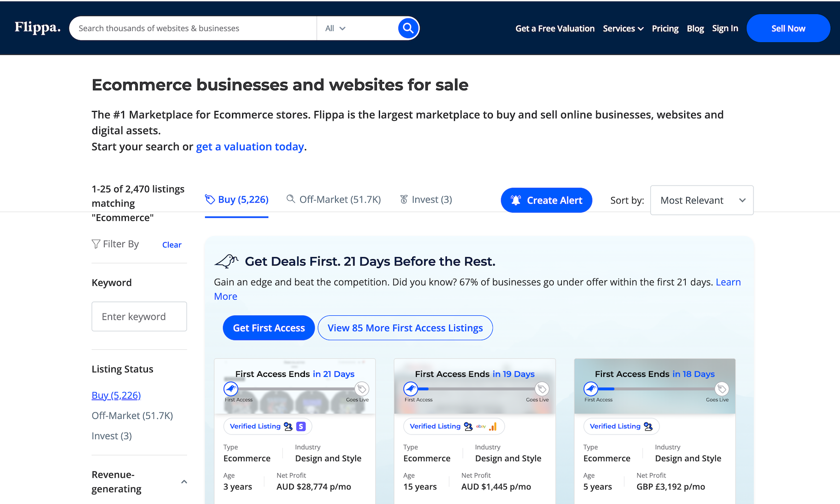Expand the Services menu
This screenshot has width=840, height=504.
(623, 29)
